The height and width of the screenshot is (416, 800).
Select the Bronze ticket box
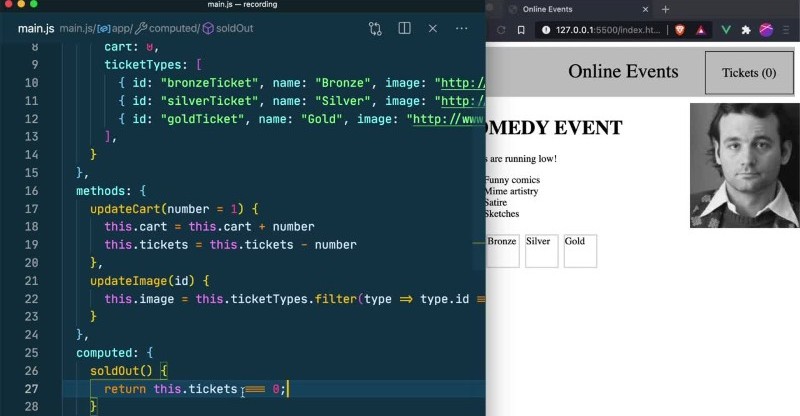503,251
